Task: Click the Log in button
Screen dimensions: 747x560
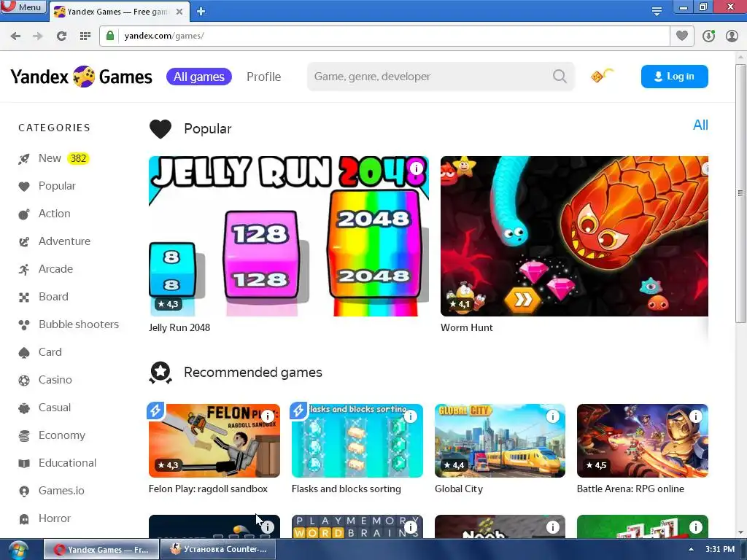Action: [675, 76]
